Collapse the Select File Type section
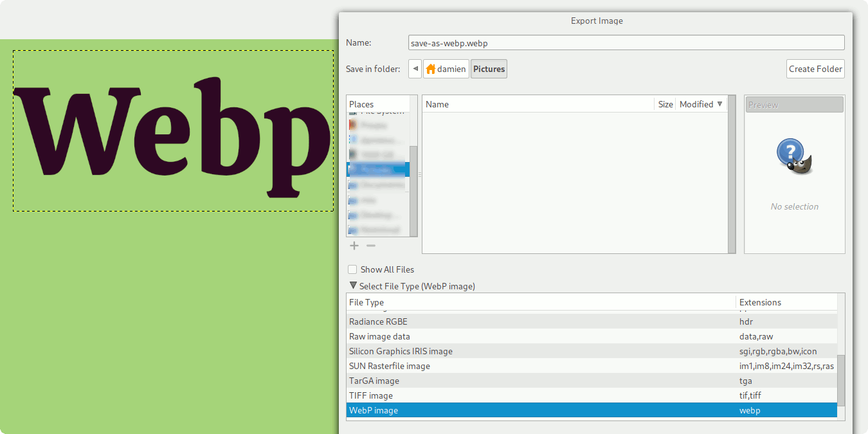The height and width of the screenshot is (434, 868). 353,285
